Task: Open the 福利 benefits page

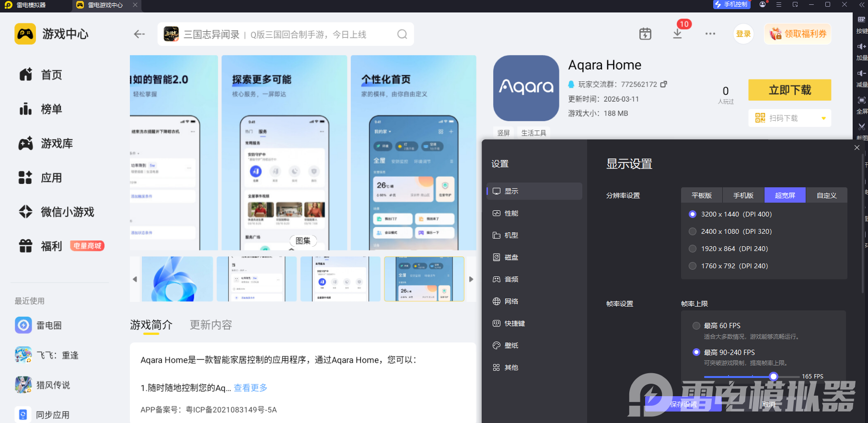Action: (x=61, y=246)
